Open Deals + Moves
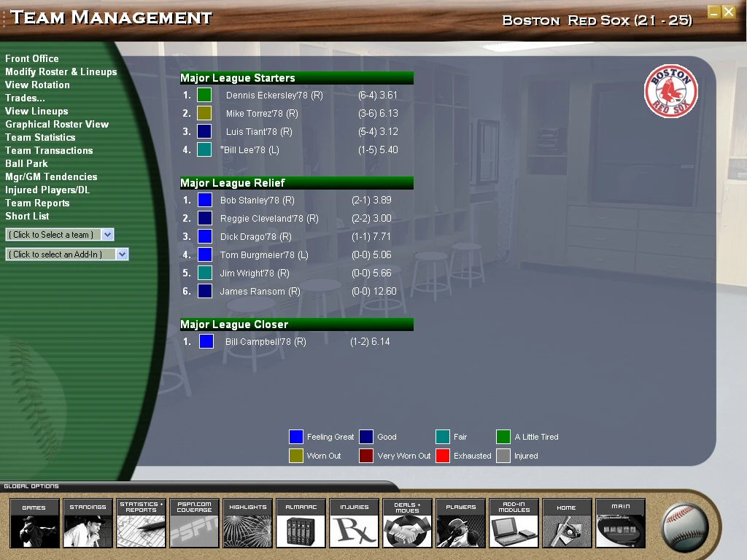 407,523
